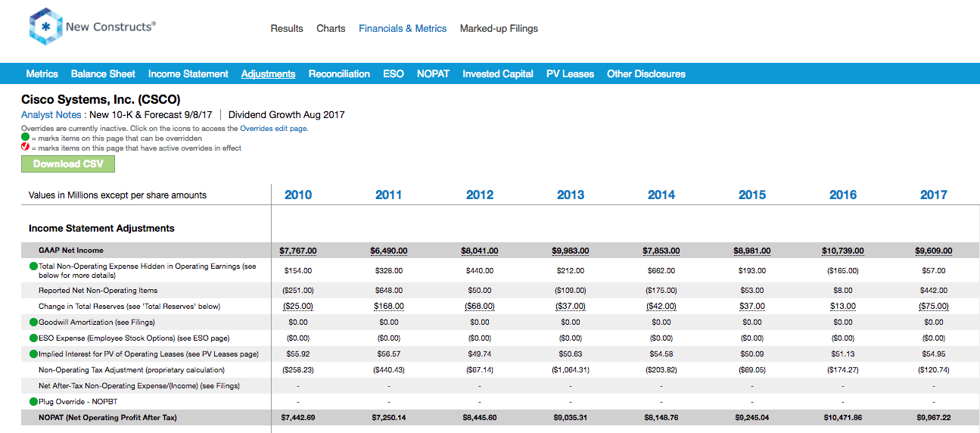Click the Cisco Systems, Inc. (CSCO) heading
Screen dimensions: 980x433
pyautogui.click(x=101, y=99)
